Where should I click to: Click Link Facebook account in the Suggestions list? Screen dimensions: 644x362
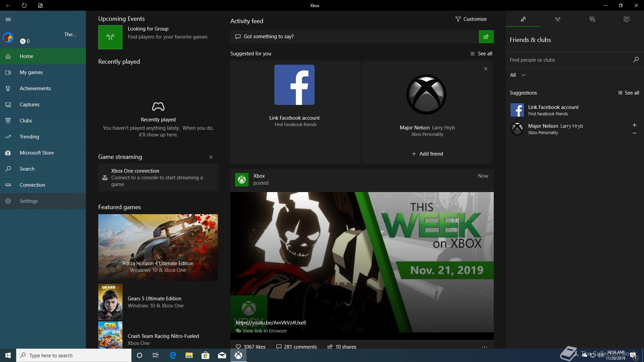click(x=575, y=110)
